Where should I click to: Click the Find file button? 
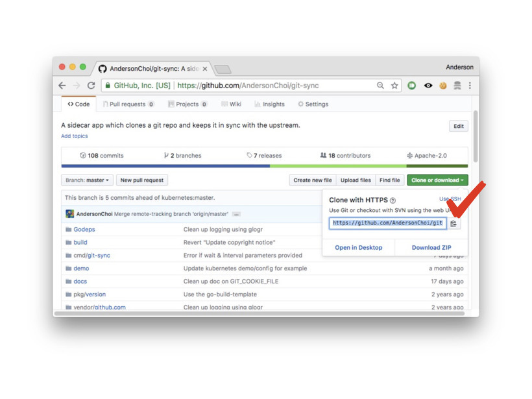click(389, 180)
